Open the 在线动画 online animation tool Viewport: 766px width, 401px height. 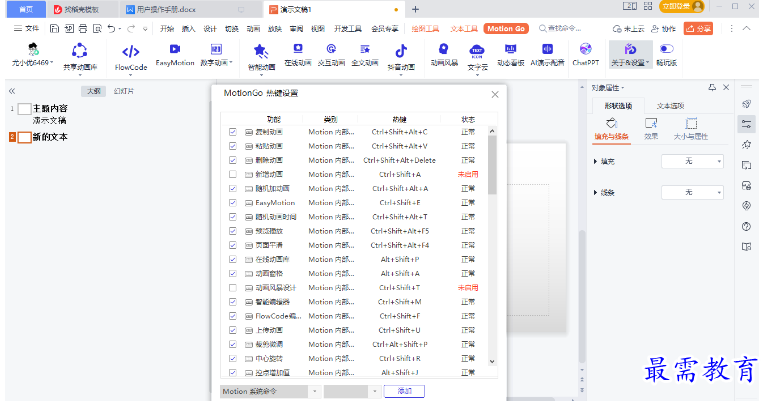[298, 55]
